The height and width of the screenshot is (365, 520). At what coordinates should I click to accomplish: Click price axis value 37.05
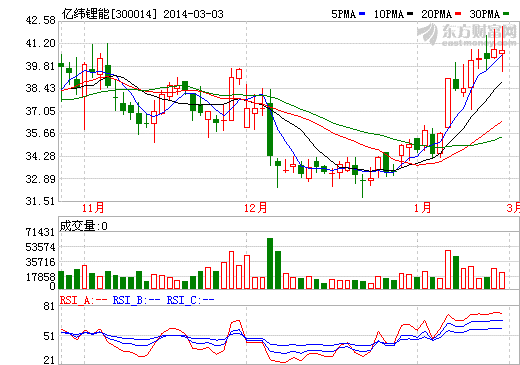41,111
